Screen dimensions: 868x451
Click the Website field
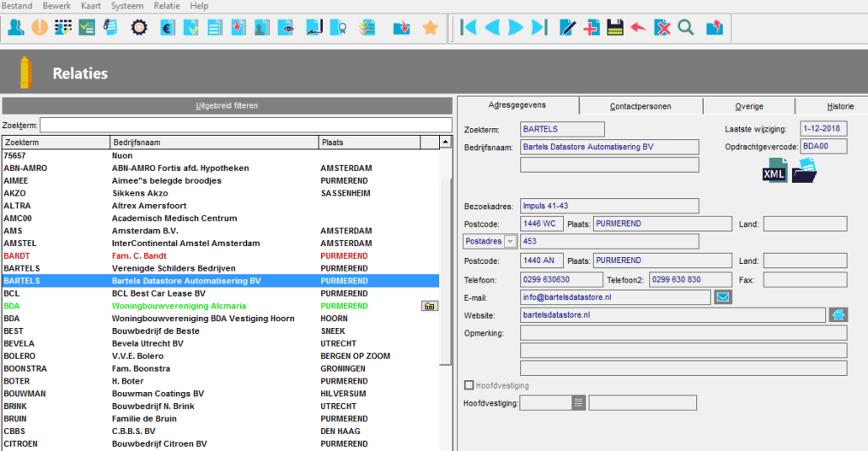tap(672, 315)
